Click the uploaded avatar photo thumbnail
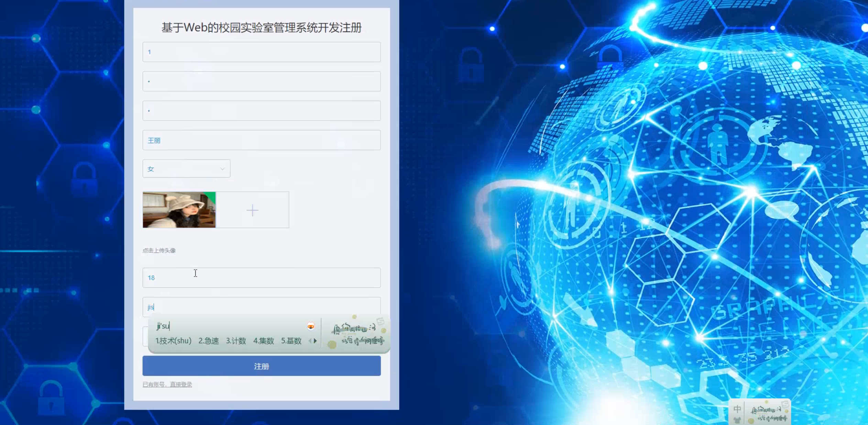Image resolution: width=868 pixels, height=425 pixels. click(179, 210)
